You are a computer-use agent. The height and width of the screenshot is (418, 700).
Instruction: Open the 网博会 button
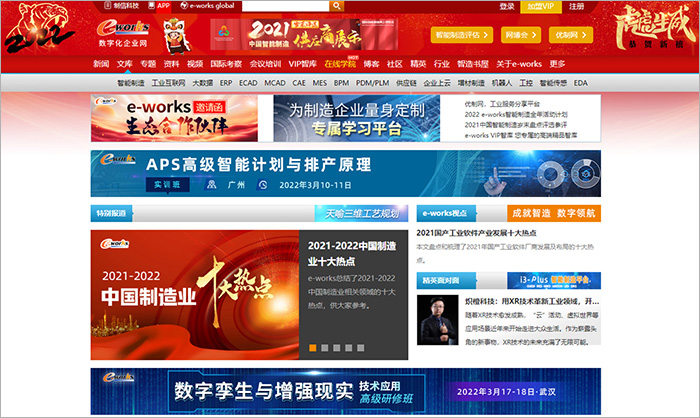tap(521, 35)
